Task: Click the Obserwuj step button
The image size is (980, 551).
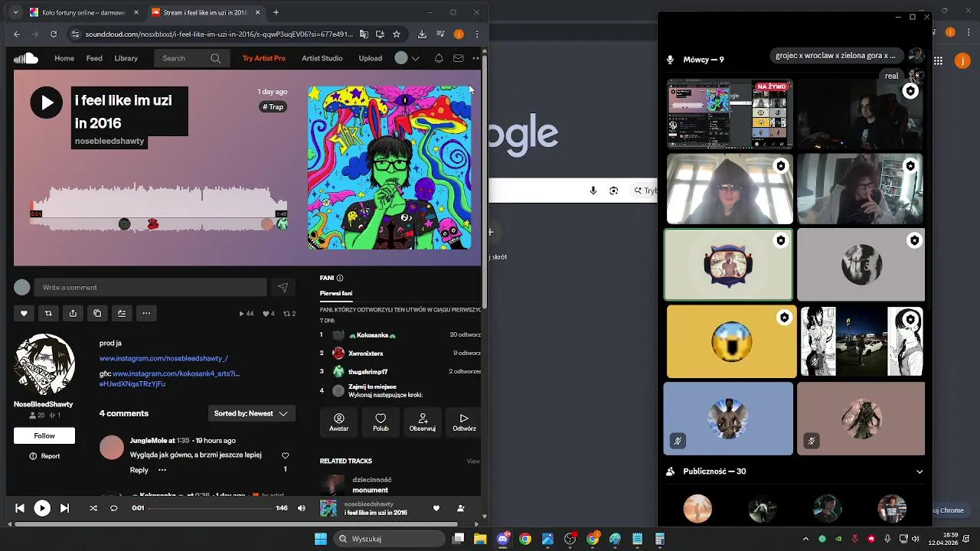Action: pyautogui.click(x=423, y=422)
